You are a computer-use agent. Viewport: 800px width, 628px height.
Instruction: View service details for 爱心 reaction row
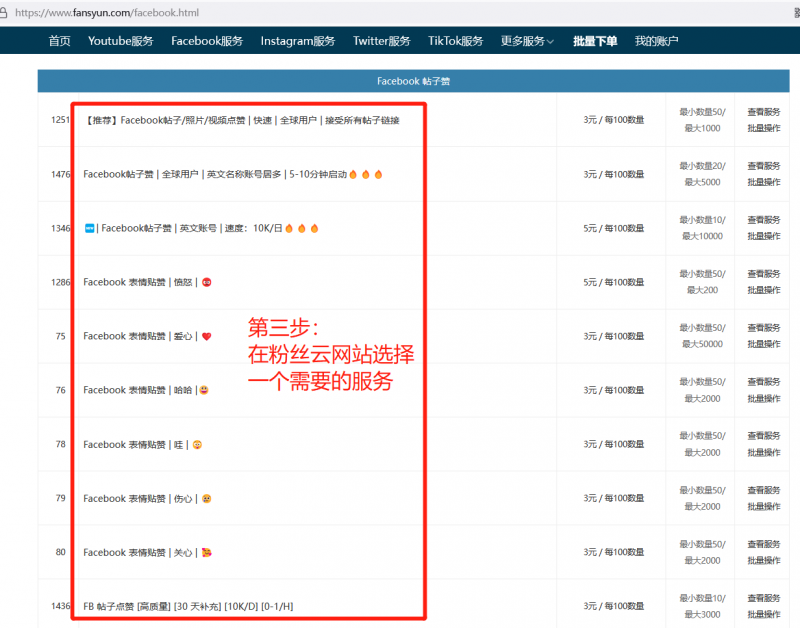[x=764, y=328]
